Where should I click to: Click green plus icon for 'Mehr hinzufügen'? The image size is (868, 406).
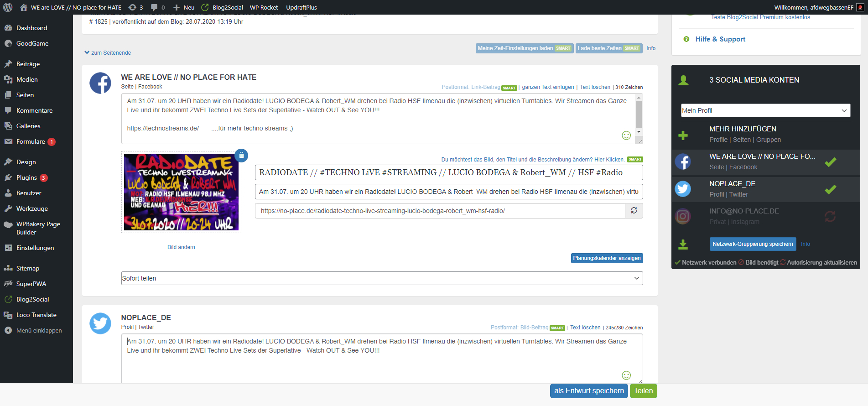click(x=683, y=135)
